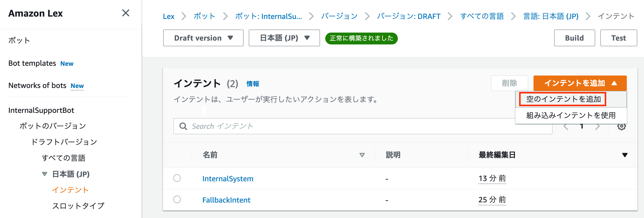Click the 正常に構築されました status badge

pos(361,38)
